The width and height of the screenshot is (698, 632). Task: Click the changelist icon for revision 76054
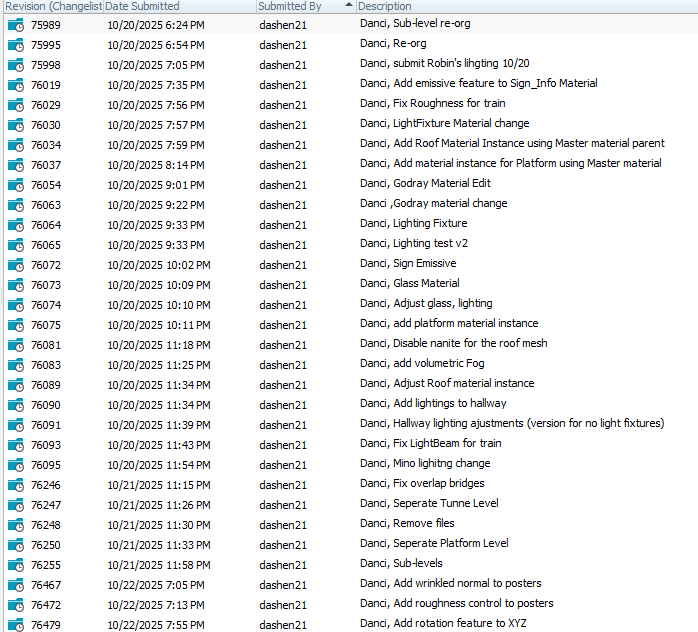pos(16,185)
